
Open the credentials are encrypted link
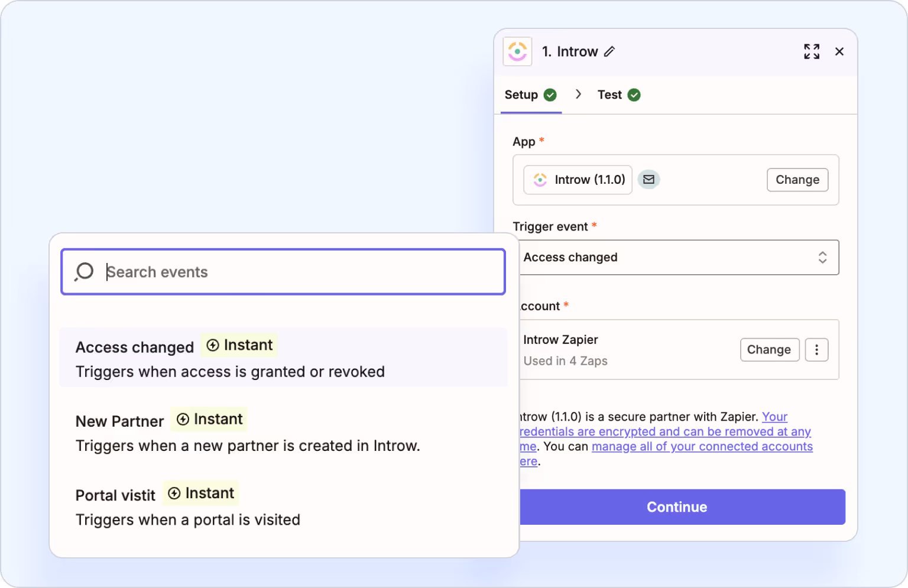coord(664,431)
